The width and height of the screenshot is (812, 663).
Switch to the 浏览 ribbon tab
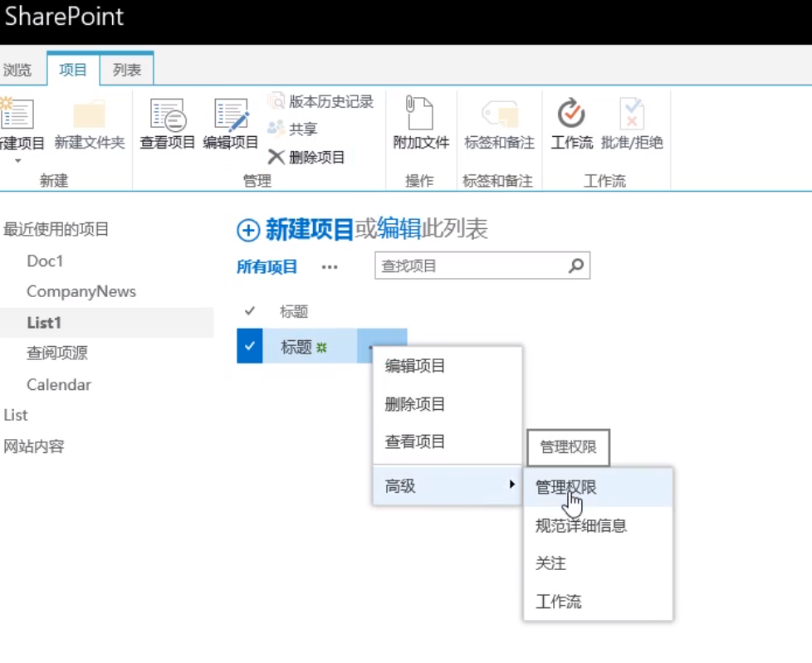tap(17, 70)
